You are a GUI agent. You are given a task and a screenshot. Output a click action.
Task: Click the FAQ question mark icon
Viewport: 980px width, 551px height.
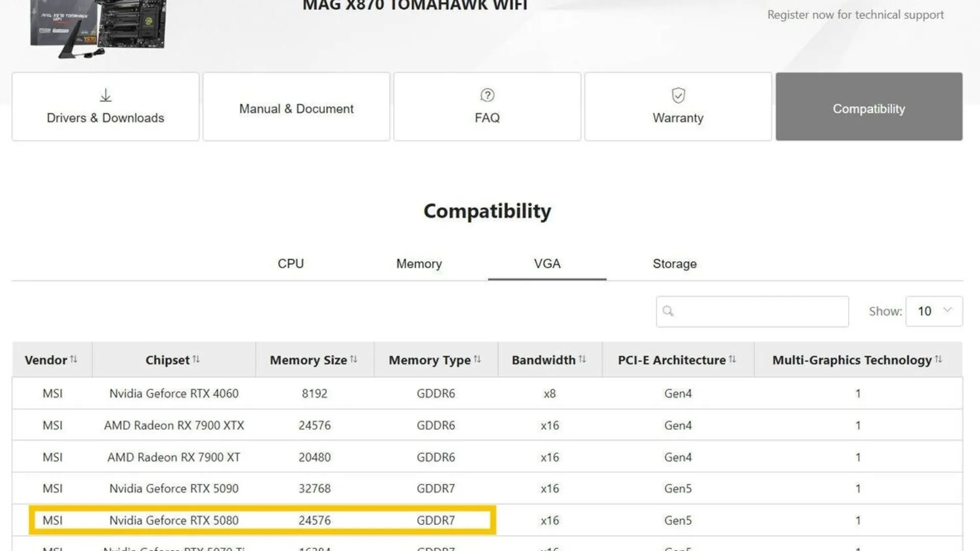(x=487, y=95)
